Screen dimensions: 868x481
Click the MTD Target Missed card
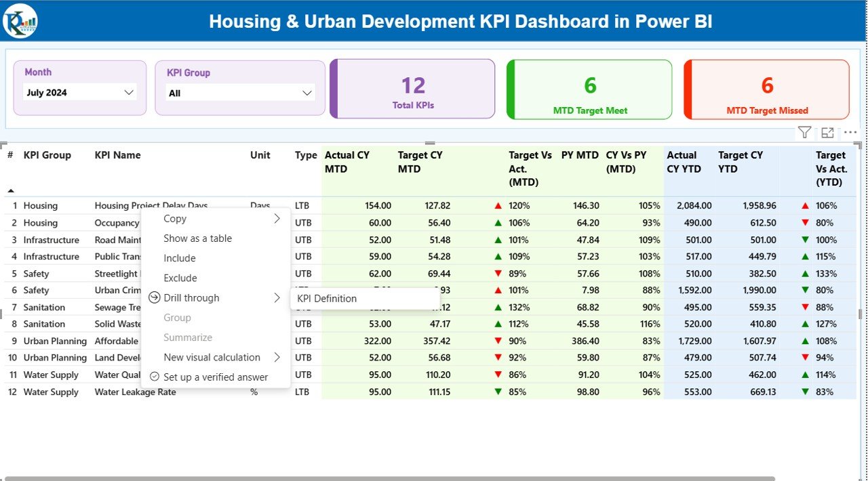767,89
